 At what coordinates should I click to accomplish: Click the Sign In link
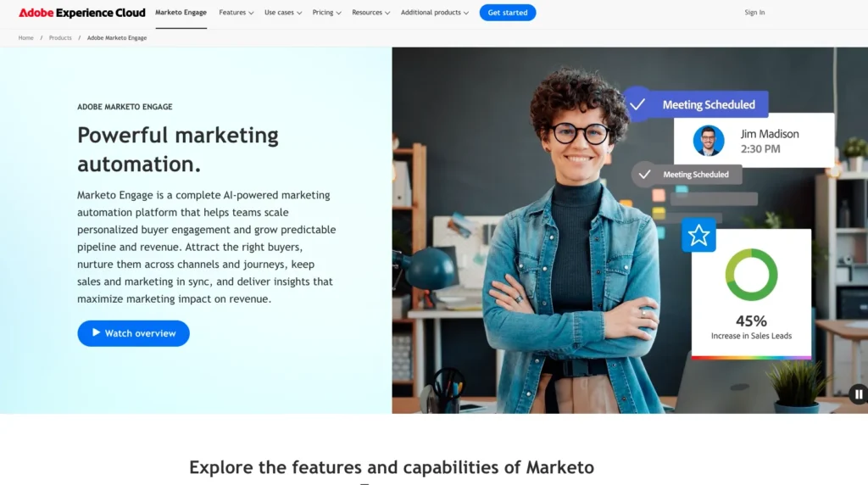754,12
